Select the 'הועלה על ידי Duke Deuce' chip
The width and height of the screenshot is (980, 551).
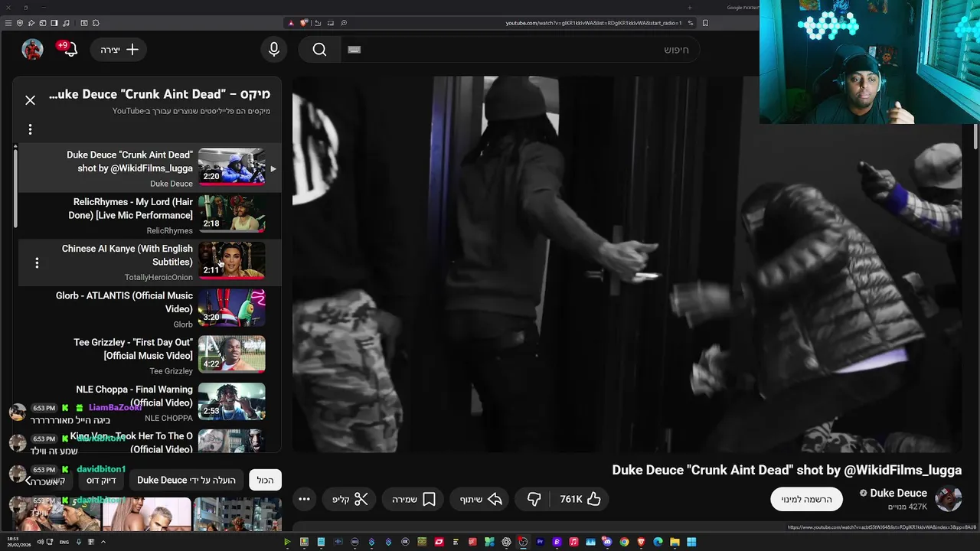tap(186, 480)
